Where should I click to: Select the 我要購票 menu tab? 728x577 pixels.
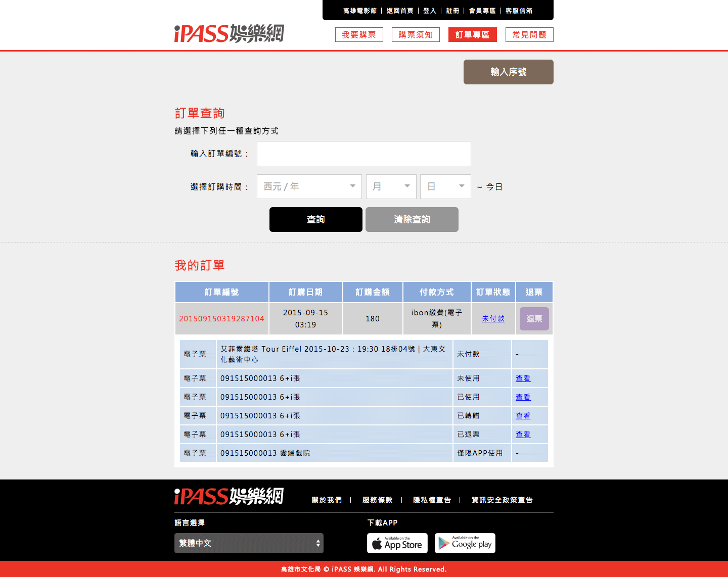click(359, 35)
